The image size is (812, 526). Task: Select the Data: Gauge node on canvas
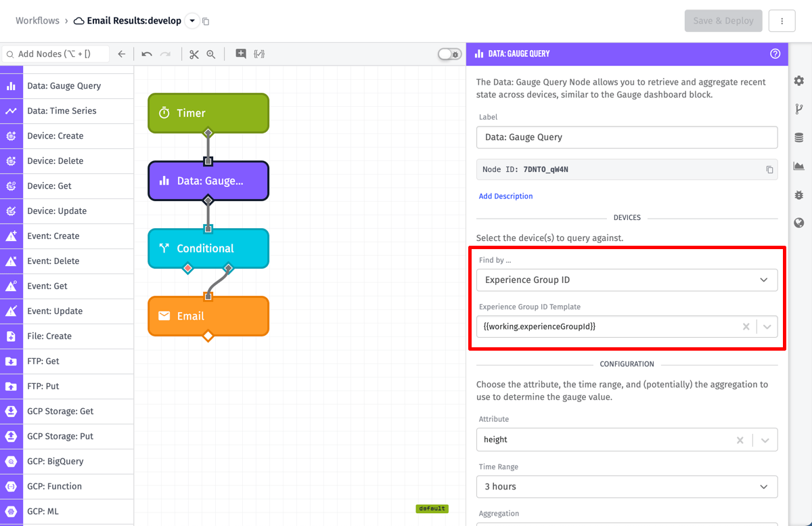[208, 181]
